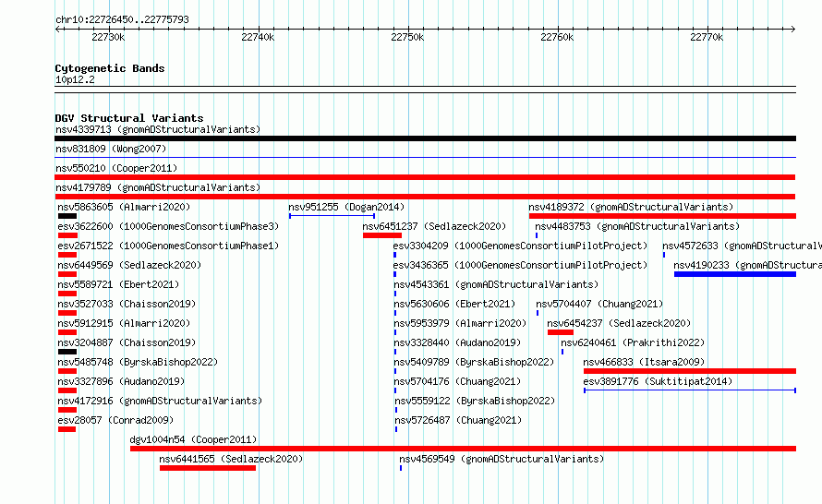Screen dimensions: 822x504
Task: Click the nsv550210 (Cooper2011) red bar
Action: [425, 177]
